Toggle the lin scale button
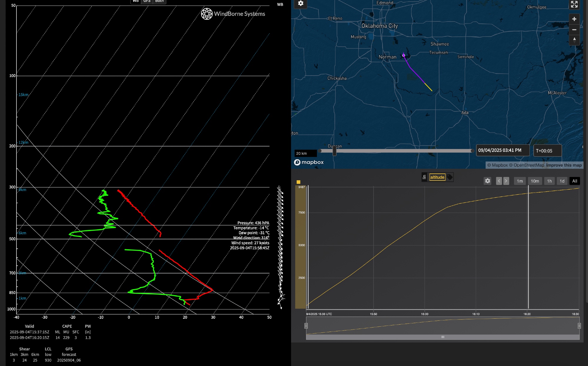 coord(424,177)
